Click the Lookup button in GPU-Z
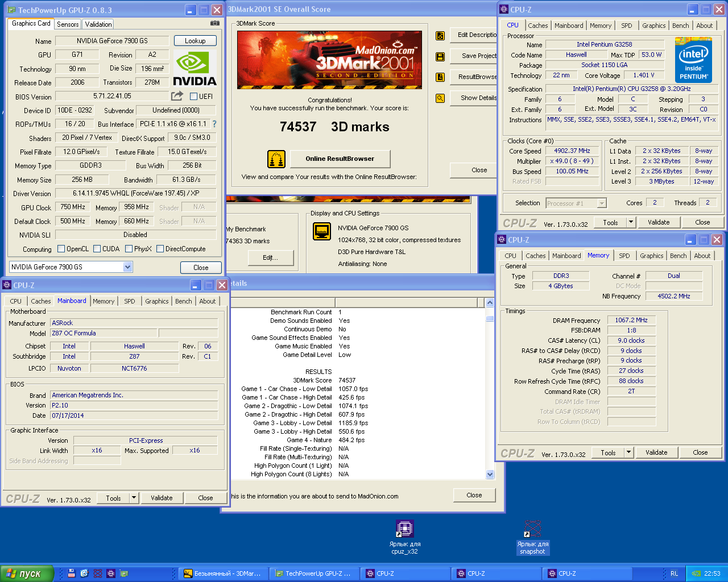Image resolution: width=728 pixels, height=582 pixels. coord(195,41)
